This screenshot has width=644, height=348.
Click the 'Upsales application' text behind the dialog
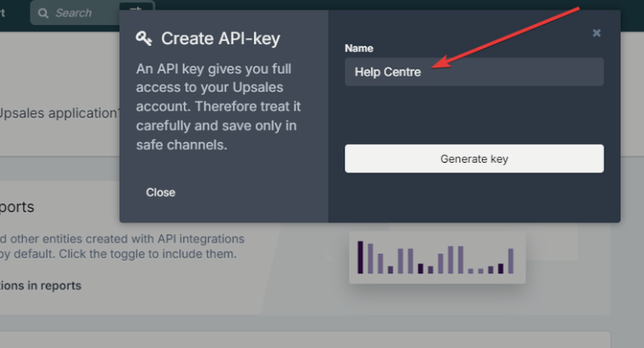(59, 113)
